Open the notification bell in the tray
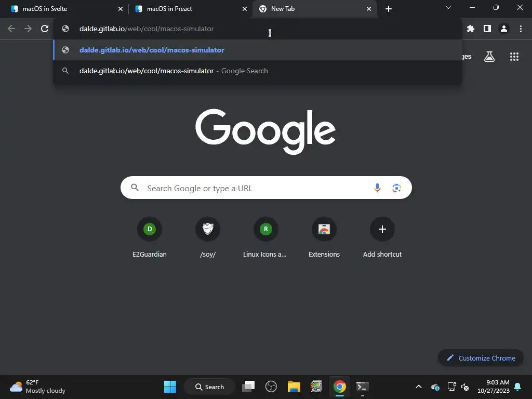Screen dimensions: 532x399 tap(518, 387)
